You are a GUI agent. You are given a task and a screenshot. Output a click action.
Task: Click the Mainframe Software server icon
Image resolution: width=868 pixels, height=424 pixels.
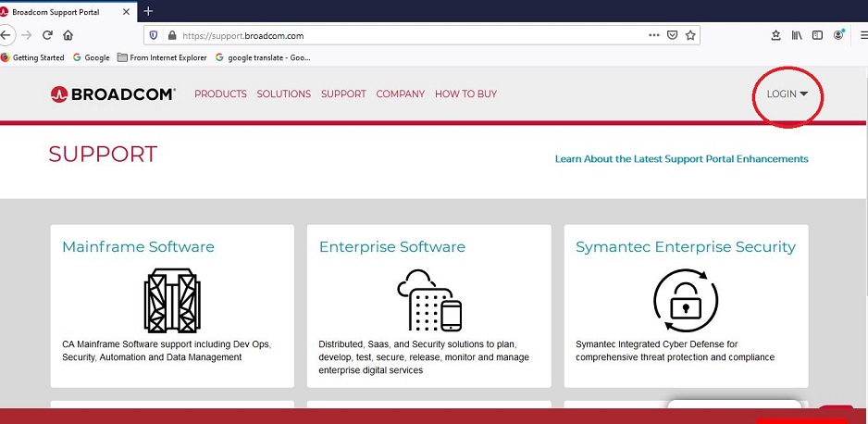tap(172, 301)
